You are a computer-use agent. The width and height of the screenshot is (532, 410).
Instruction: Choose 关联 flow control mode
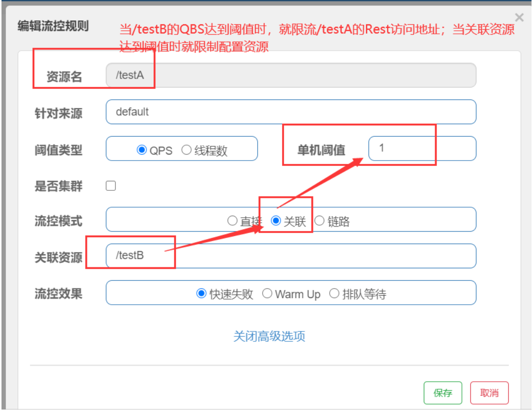tap(276, 221)
